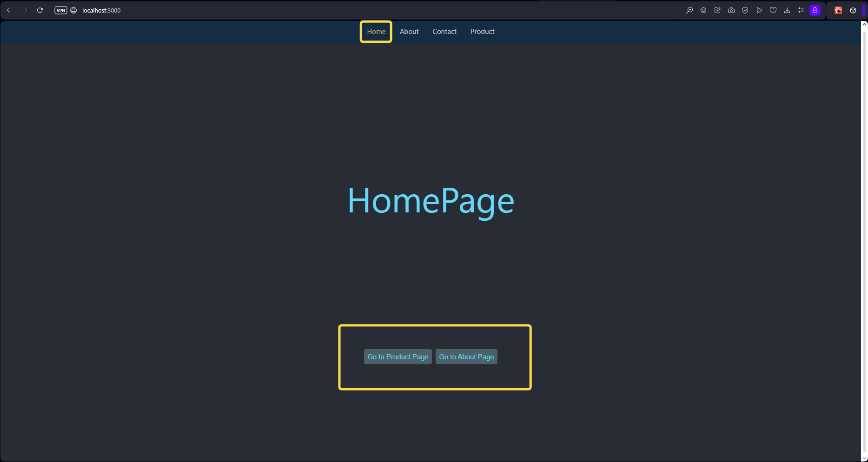Screen dimensions: 868x462
Task: Open the purple profile account icon
Action: coord(815,10)
